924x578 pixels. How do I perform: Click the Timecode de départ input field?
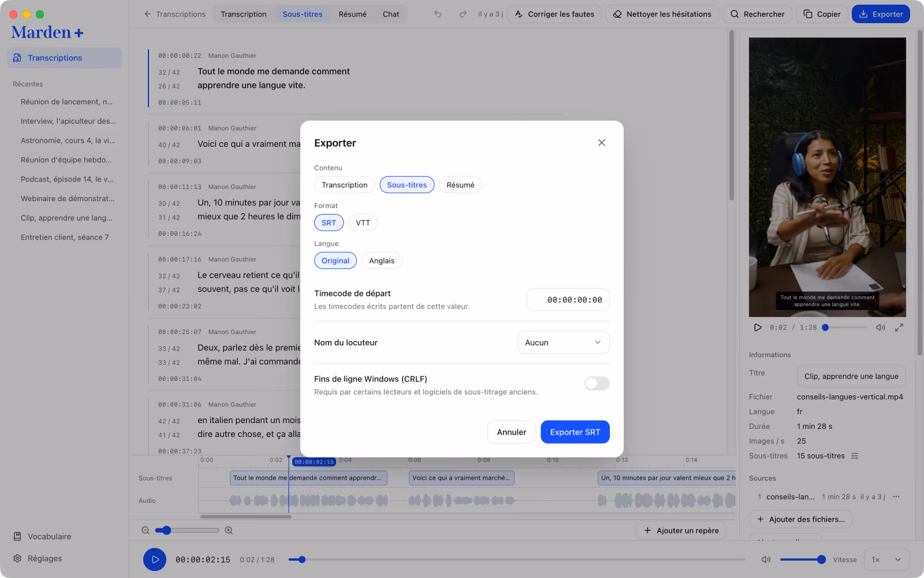[568, 299]
